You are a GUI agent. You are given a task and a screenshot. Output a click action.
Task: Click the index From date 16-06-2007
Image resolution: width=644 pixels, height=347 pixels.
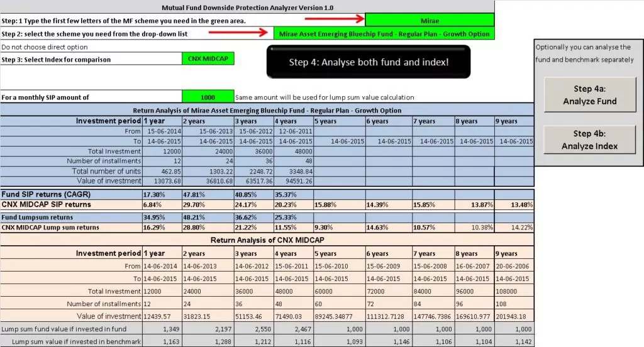pyautogui.click(x=474, y=266)
